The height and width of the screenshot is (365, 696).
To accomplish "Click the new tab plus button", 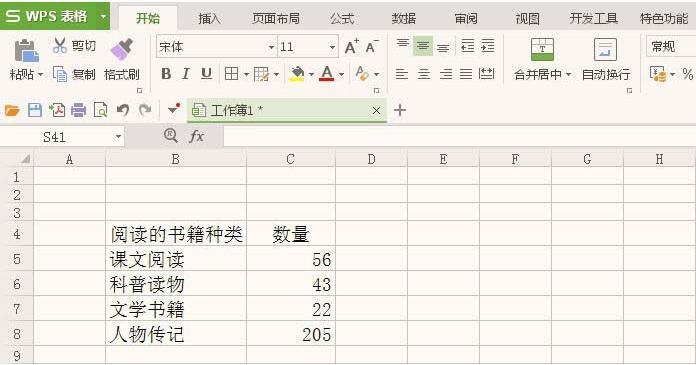I will (x=400, y=110).
